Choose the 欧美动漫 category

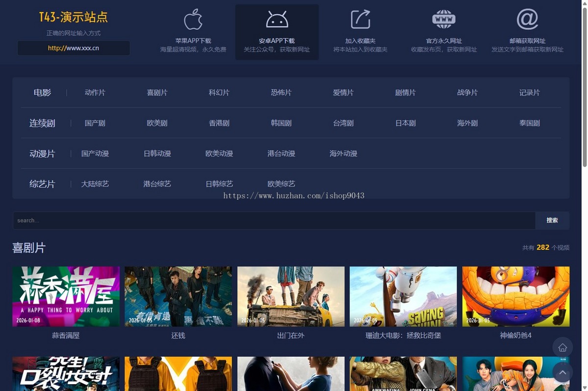tap(219, 154)
